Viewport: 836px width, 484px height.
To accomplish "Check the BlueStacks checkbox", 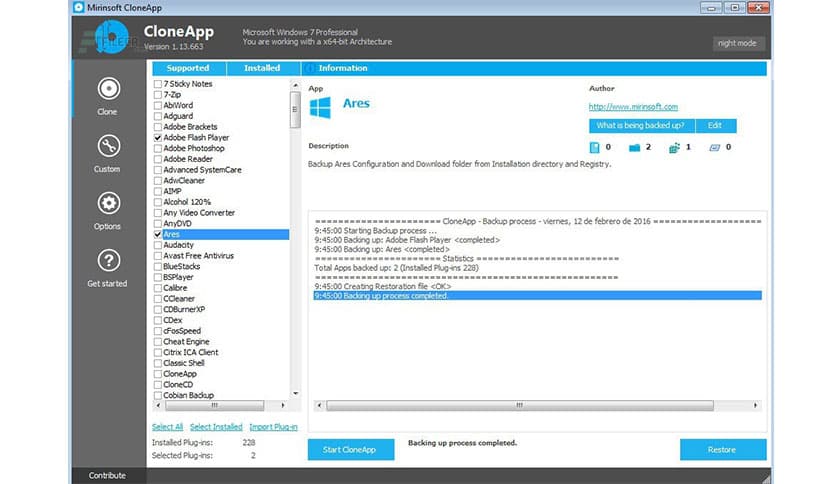I will [x=158, y=266].
